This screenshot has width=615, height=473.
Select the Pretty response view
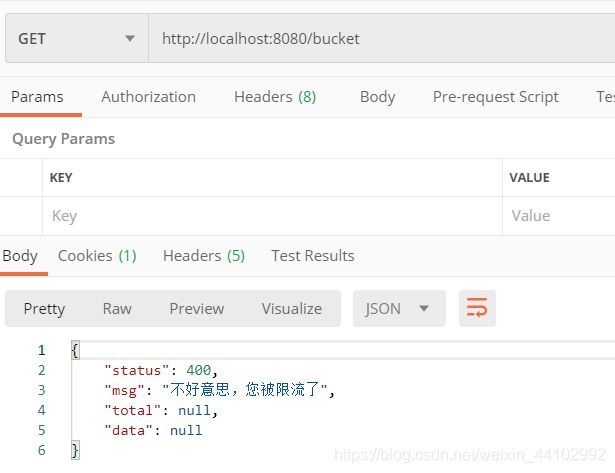[44, 309]
